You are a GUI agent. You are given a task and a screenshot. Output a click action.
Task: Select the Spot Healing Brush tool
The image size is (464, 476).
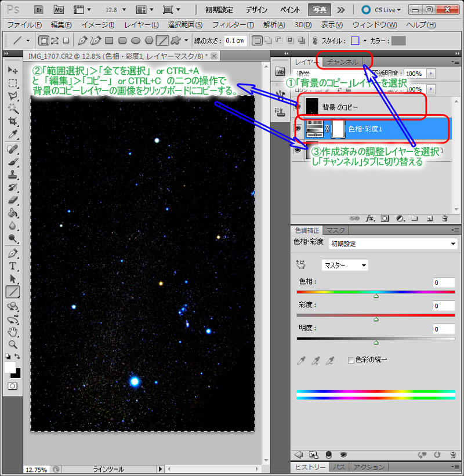(12, 149)
